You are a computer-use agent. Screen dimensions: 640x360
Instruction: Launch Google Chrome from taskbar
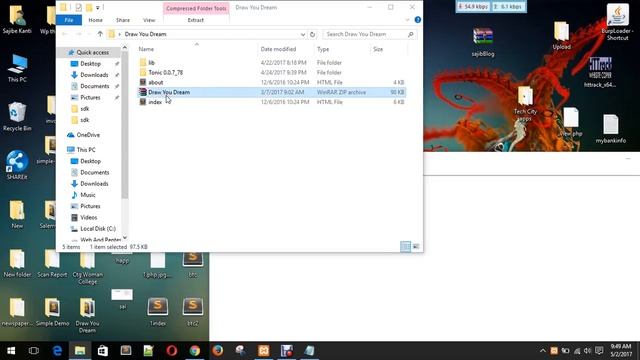point(195,351)
